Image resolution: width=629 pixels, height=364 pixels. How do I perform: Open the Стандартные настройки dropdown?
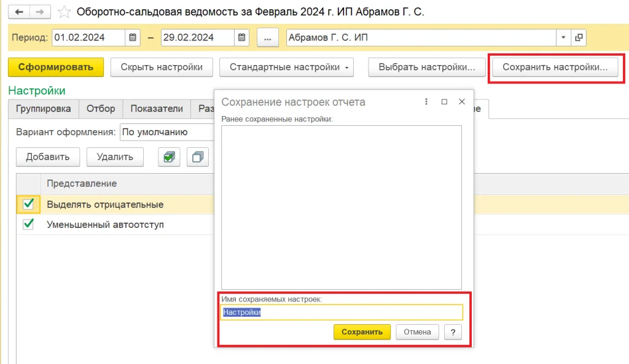(x=286, y=68)
